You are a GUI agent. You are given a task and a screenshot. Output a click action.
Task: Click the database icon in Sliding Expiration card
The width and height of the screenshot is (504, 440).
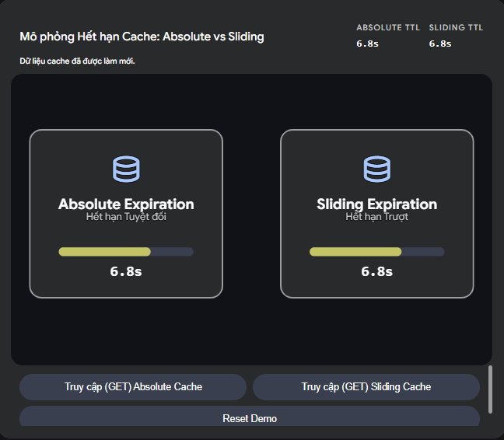[x=377, y=169]
